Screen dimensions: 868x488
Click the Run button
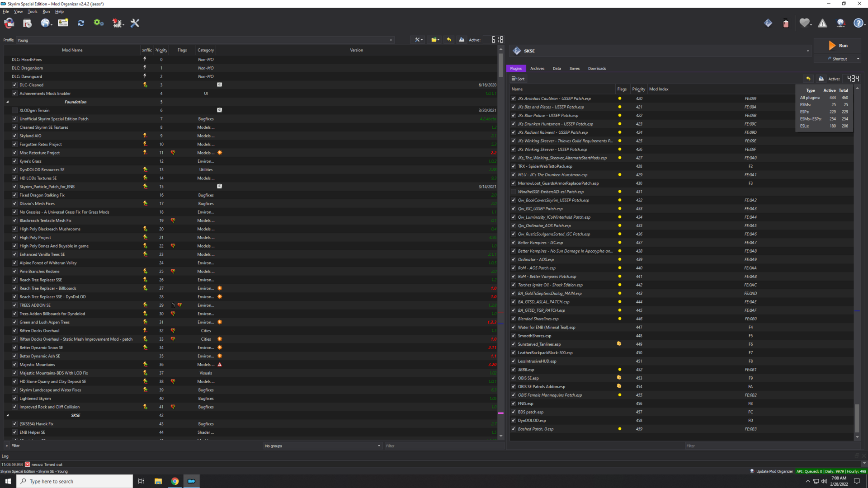pyautogui.click(x=838, y=46)
